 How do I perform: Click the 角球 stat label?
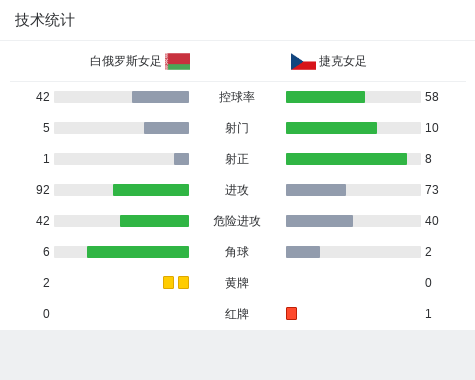(x=237, y=252)
